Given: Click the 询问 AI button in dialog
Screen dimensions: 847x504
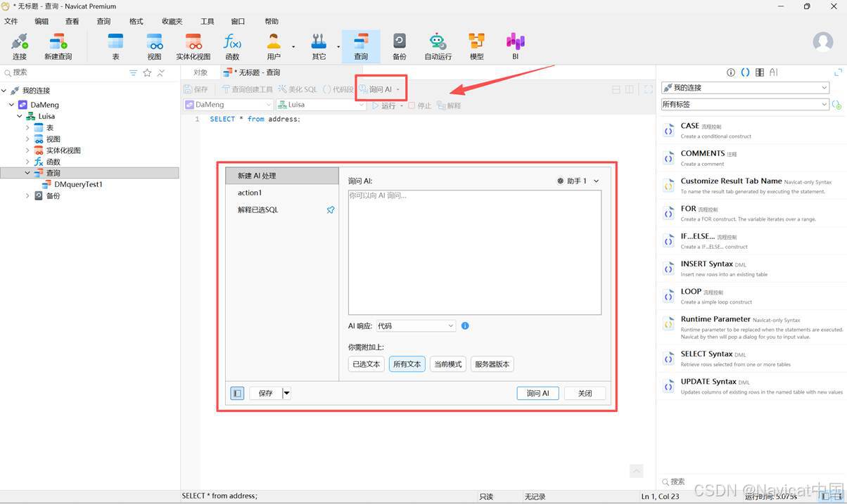Looking at the screenshot, I should pos(537,394).
